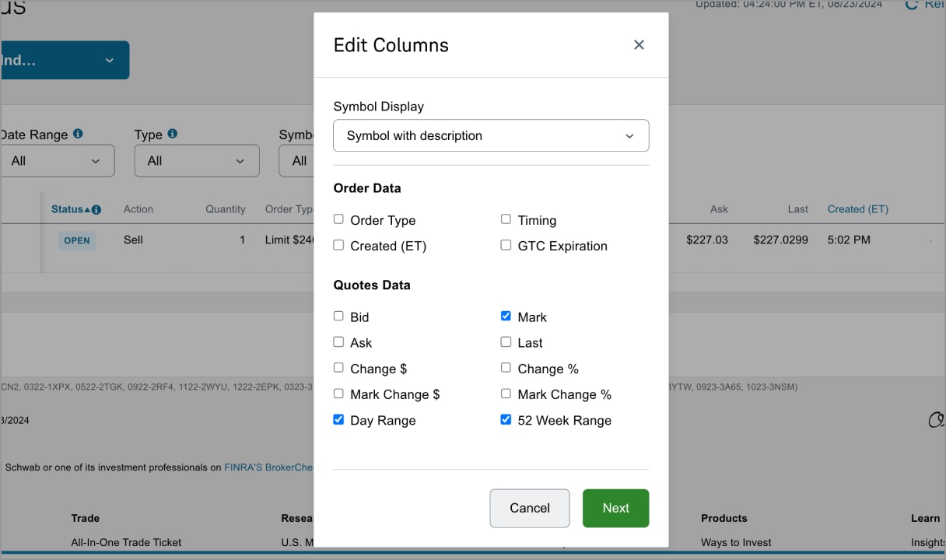Expand the Date Range dropdown
This screenshot has height=560, width=946.
(x=57, y=161)
